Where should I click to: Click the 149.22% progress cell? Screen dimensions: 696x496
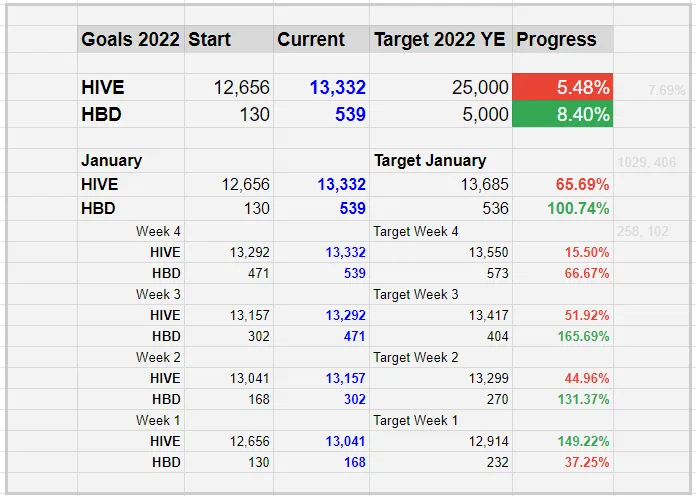(563, 441)
